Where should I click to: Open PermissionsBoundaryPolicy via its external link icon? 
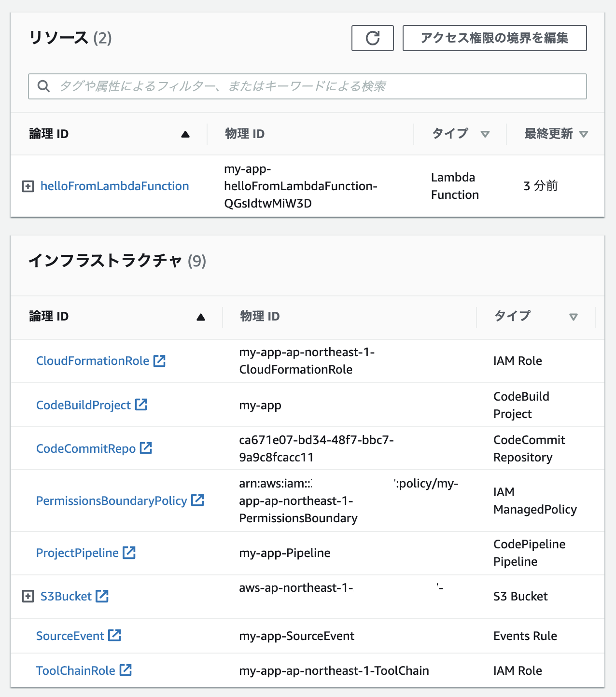[199, 501]
